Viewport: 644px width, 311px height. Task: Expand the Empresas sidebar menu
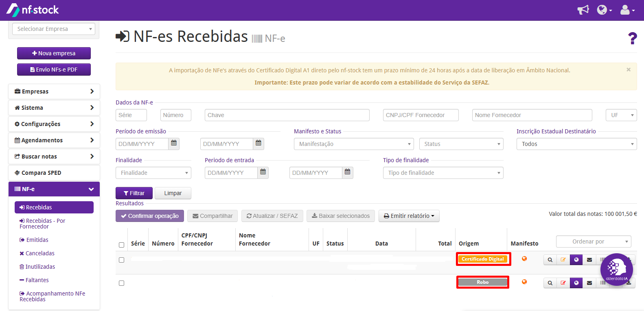(54, 91)
